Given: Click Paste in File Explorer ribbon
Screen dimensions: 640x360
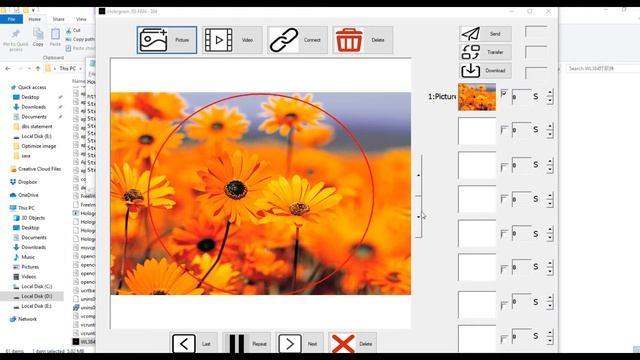Looking at the screenshot, I should click(55, 38).
